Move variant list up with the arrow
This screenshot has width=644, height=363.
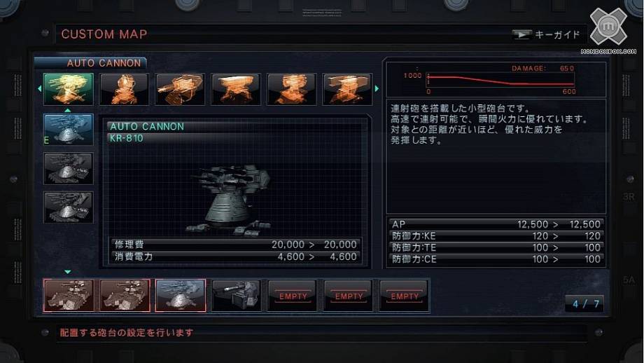pyautogui.click(x=68, y=110)
